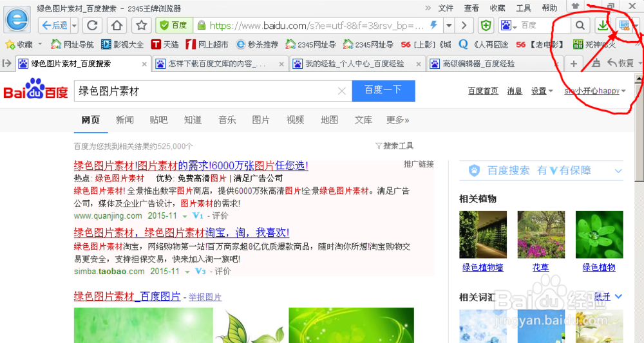This screenshot has height=343, width=644.
Task: Clear the search box with the X icon
Action: click(342, 91)
